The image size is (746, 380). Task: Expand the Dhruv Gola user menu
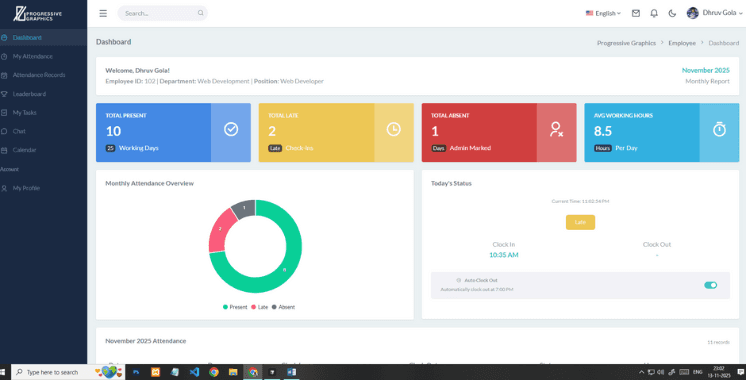click(x=715, y=13)
